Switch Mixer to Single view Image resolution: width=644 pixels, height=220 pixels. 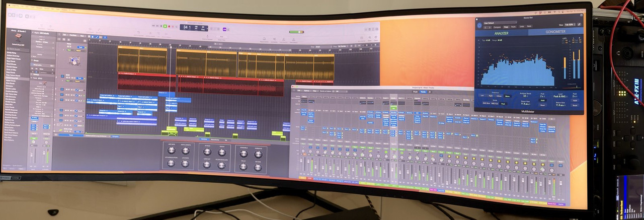point(415,92)
